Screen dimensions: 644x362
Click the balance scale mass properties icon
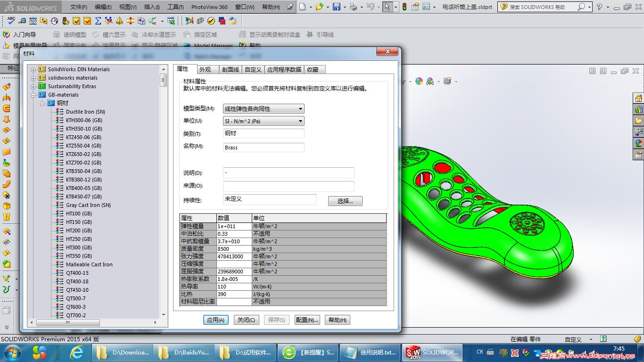[x=33, y=21]
